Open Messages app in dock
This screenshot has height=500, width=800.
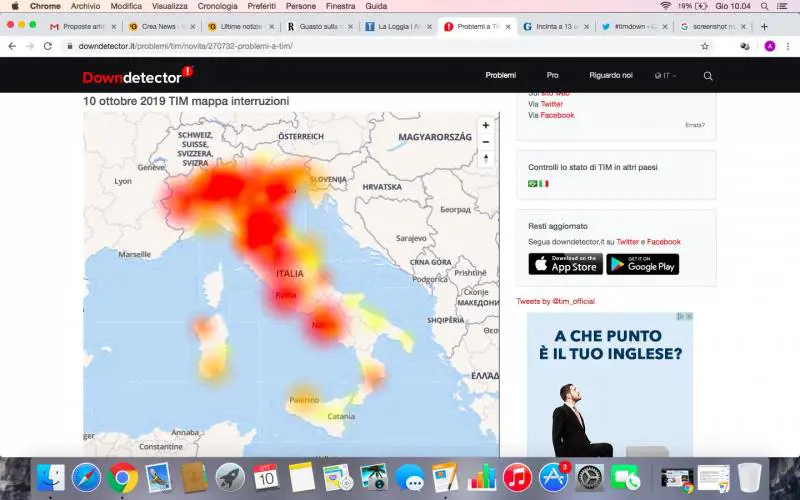pos(410,478)
